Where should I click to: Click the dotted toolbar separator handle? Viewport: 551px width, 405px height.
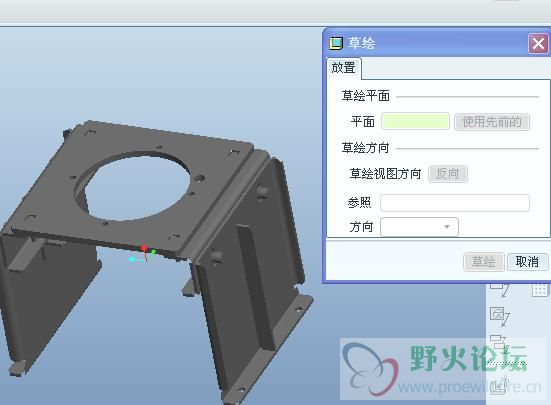pyautogui.click(x=506, y=364)
